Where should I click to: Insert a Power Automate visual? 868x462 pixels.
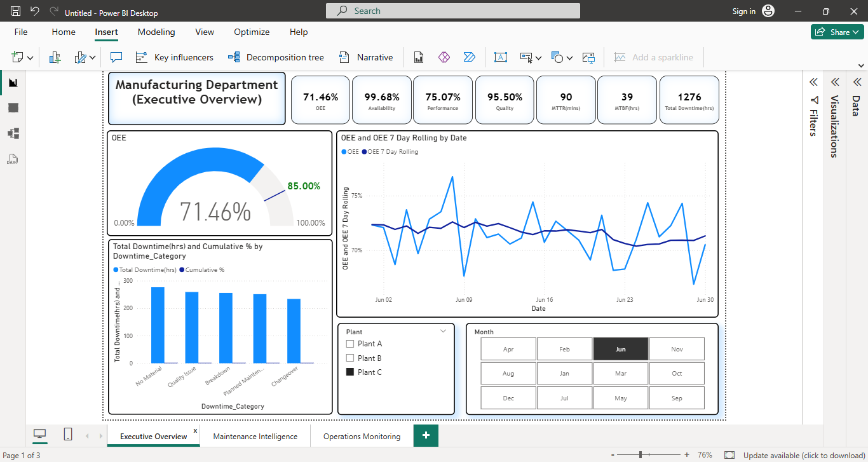coord(470,57)
